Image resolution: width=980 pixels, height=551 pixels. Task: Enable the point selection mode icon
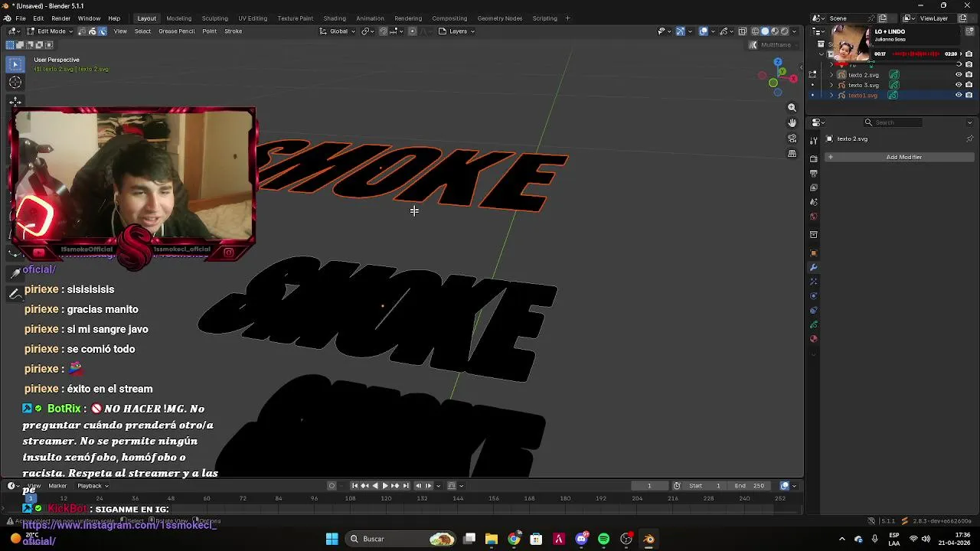(x=83, y=31)
